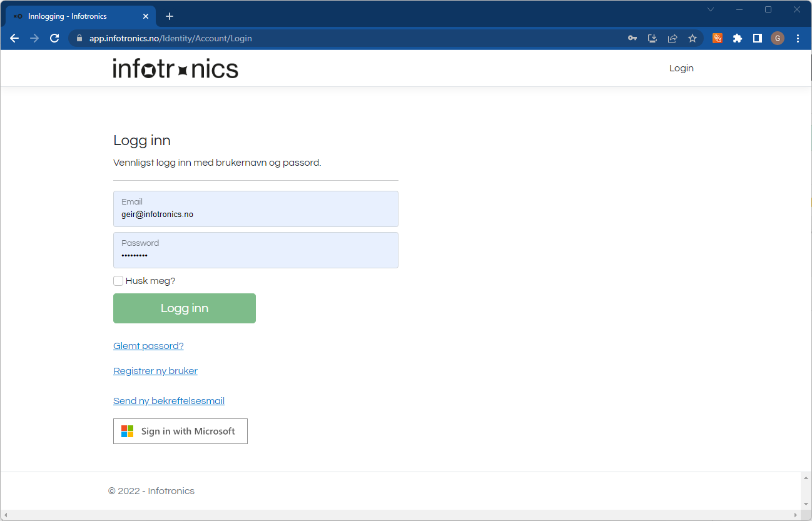Click Login in the top navigation
This screenshot has width=812, height=521.
pyautogui.click(x=681, y=68)
